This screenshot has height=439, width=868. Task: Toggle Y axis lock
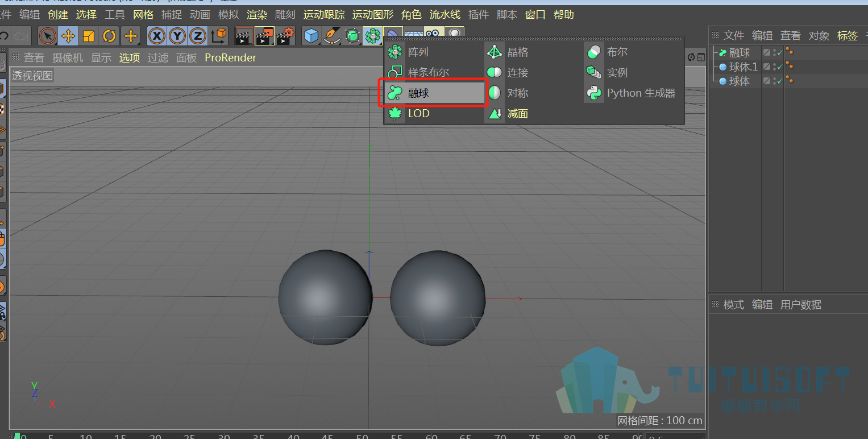point(177,36)
